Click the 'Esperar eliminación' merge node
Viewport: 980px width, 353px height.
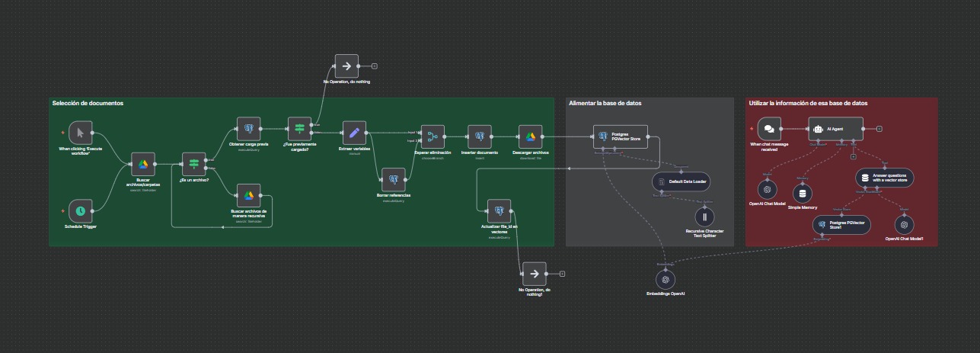(x=433, y=136)
